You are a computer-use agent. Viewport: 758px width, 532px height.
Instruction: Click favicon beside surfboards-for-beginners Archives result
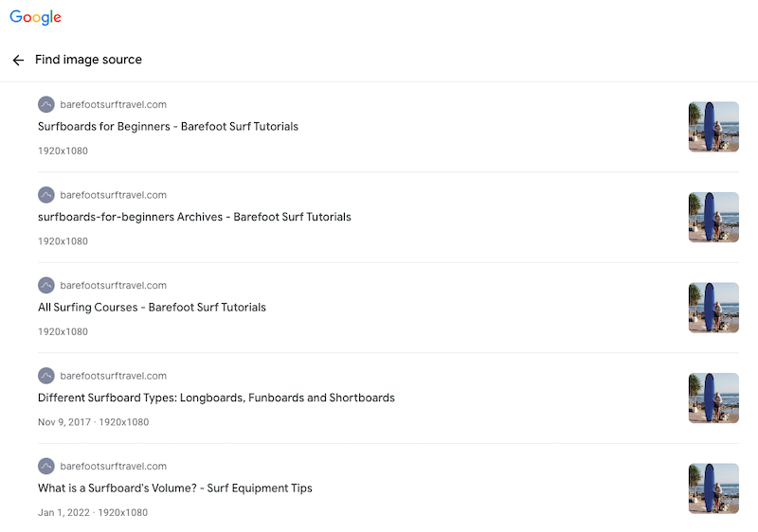(46, 195)
